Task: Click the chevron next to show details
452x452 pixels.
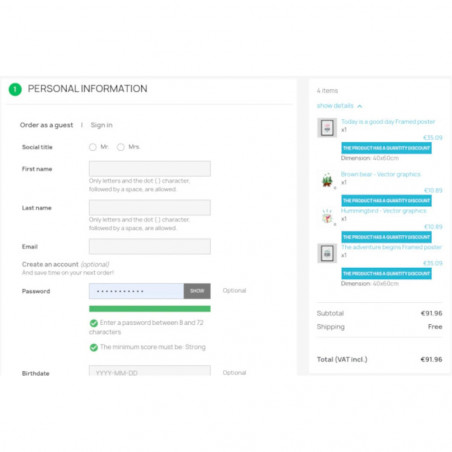Action: pyautogui.click(x=360, y=106)
